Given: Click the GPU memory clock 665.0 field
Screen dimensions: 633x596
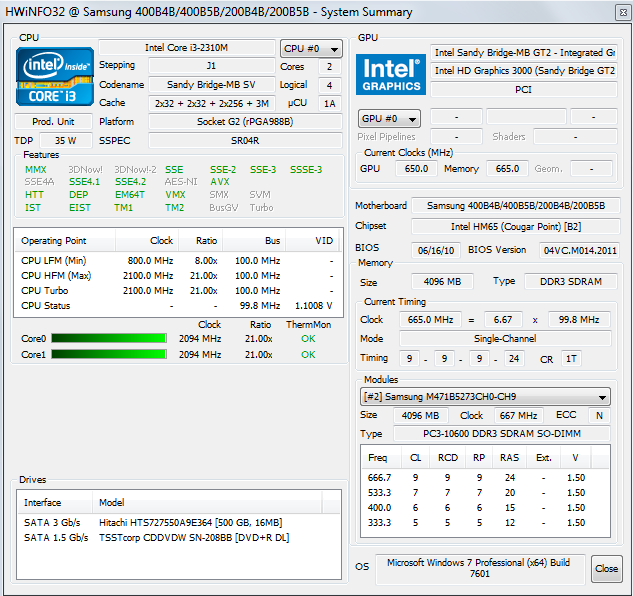Looking at the screenshot, I should tap(507, 168).
